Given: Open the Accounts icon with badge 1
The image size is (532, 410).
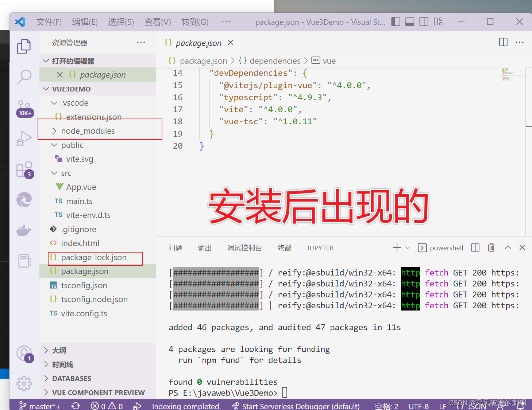Looking at the screenshot, I should click(24, 354).
